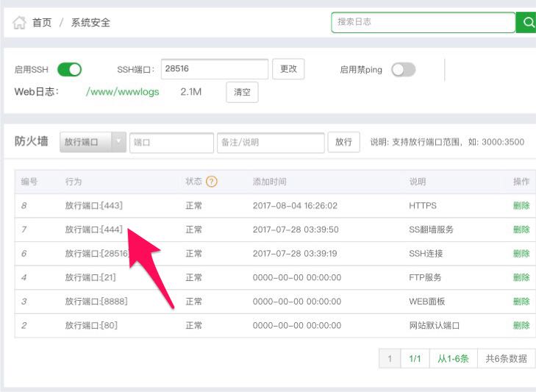This screenshot has width=536, height=392.
Task: Toggle the disable ping switch
Action: (403, 70)
